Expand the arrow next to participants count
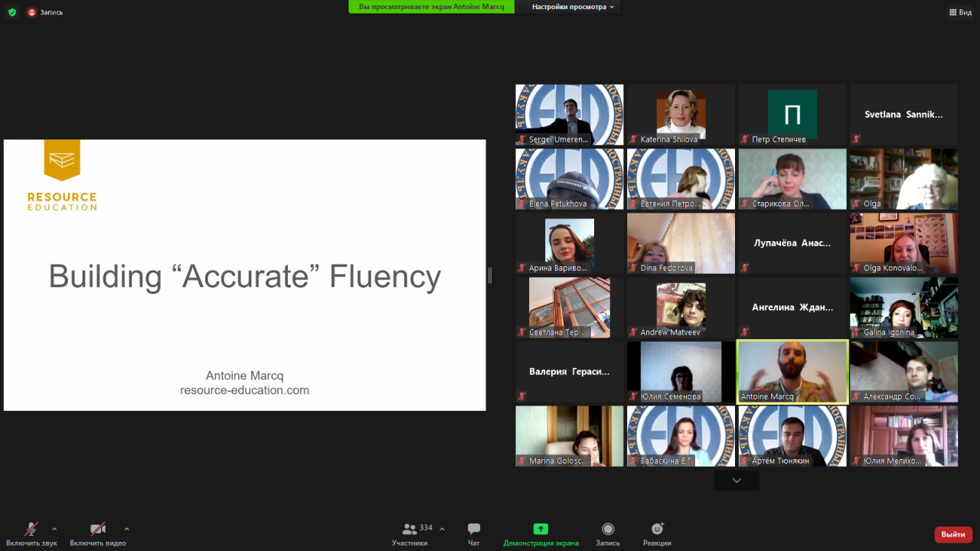 pyautogui.click(x=442, y=529)
